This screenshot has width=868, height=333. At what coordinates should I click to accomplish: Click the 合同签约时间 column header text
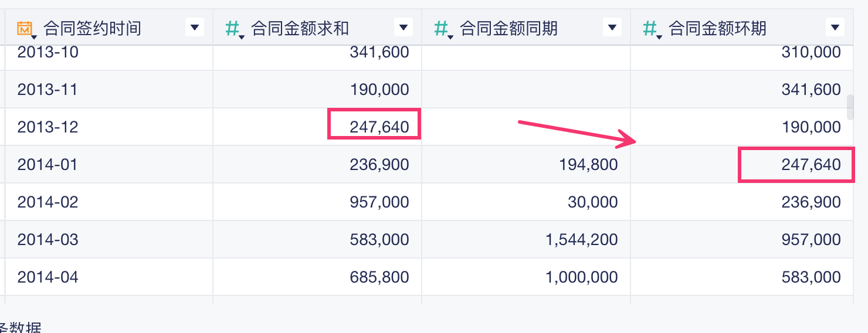92,28
